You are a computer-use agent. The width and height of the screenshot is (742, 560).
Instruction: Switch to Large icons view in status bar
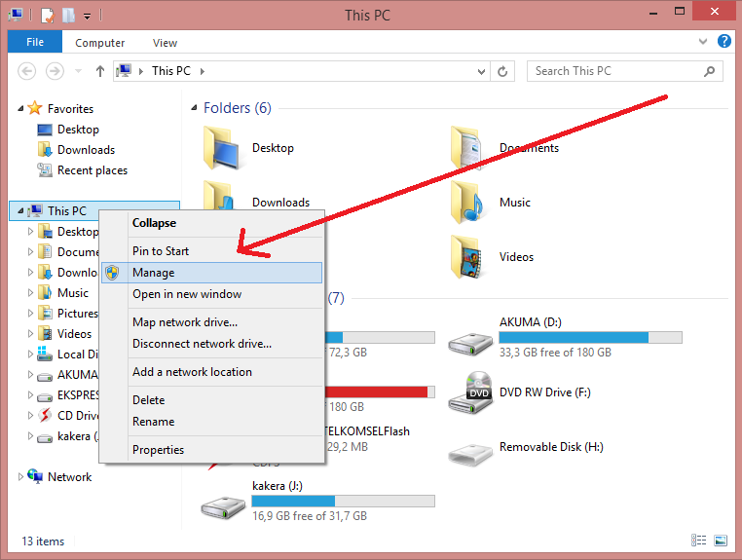coord(721,541)
